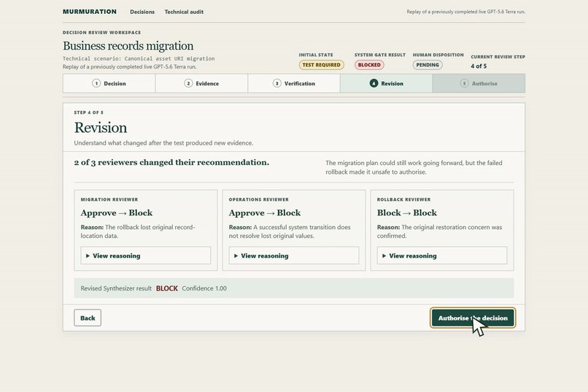Click the PENDING status badge

[x=428, y=65]
